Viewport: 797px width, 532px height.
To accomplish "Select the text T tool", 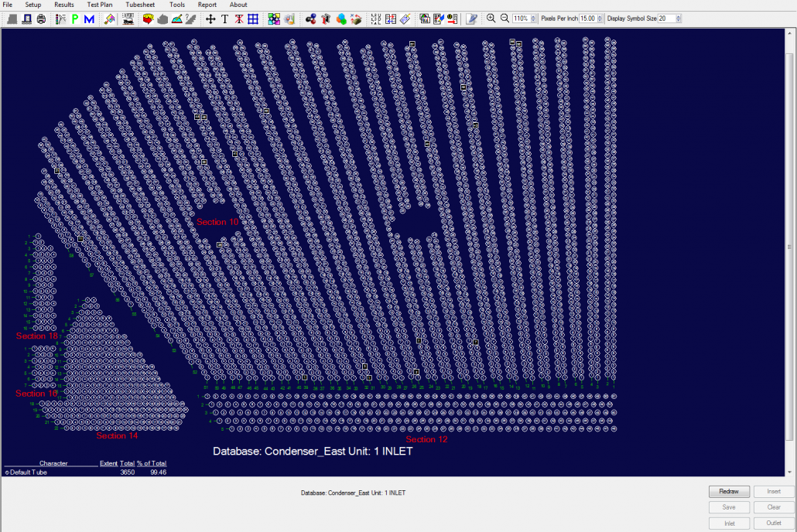I will coord(224,19).
